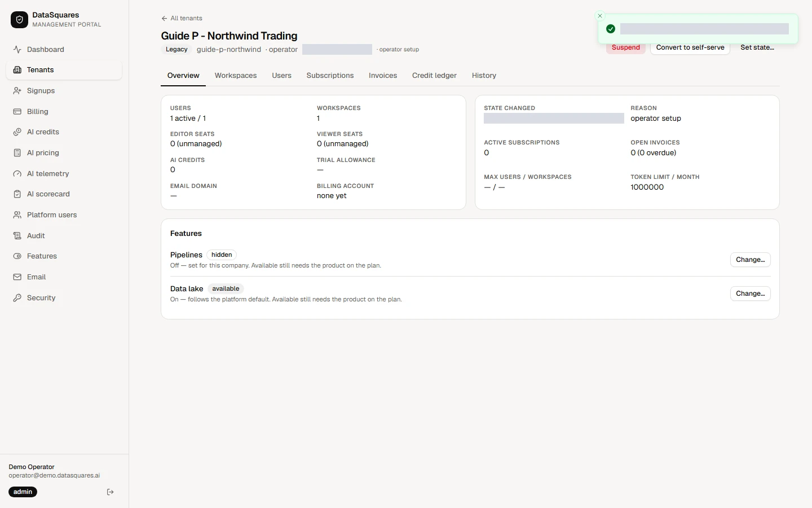812x508 pixels.
Task: Click the green success check icon
Action: 611,29
